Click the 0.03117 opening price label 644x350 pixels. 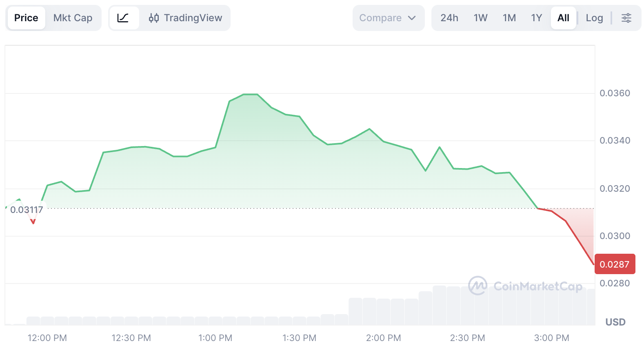[x=27, y=210]
